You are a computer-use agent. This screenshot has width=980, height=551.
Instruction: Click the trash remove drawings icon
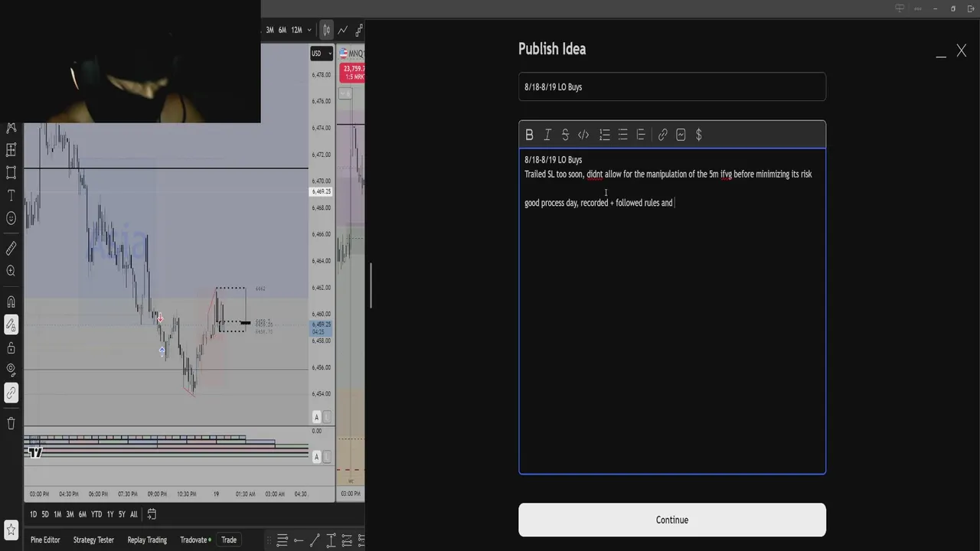click(x=11, y=423)
